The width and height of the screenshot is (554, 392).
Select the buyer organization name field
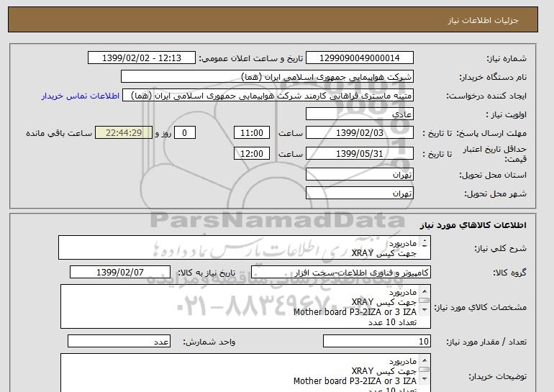pyautogui.click(x=267, y=77)
